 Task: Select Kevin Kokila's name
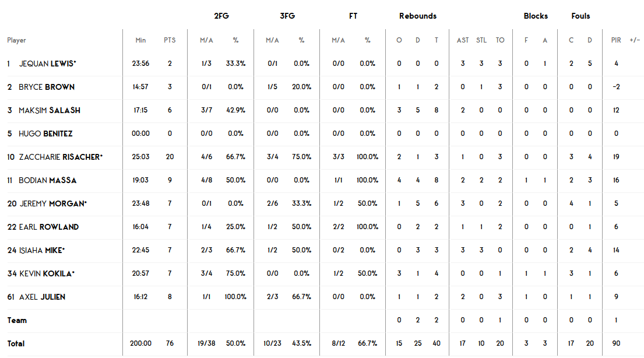[x=47, y=273]
